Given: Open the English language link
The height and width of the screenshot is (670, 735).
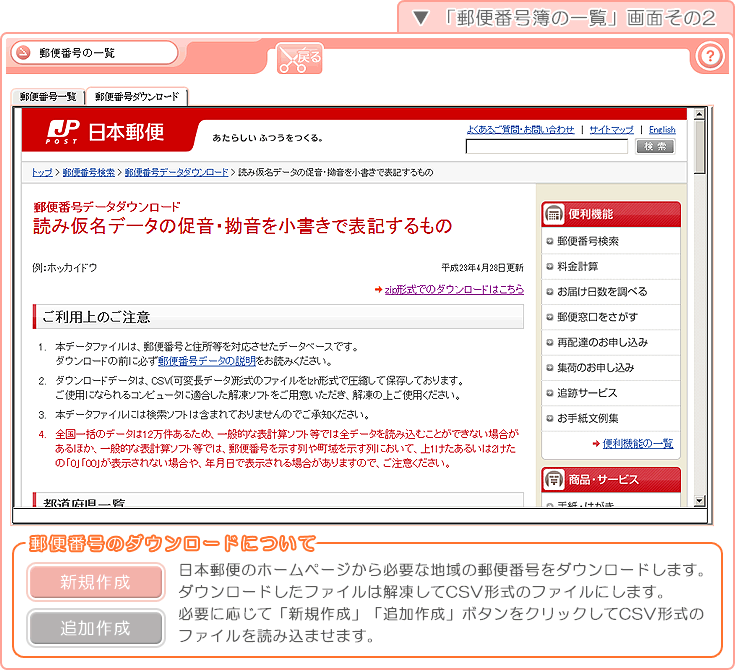Looking at the screenshot, I should point(661,130).
